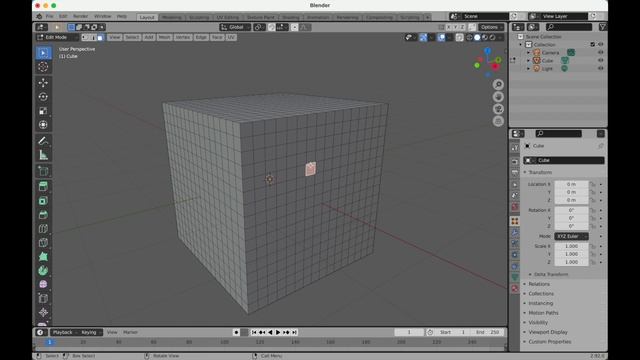Expand the Camera row in the outliner
The height and width of the screenshot is (360, 640).
click(x=529, y=53)
